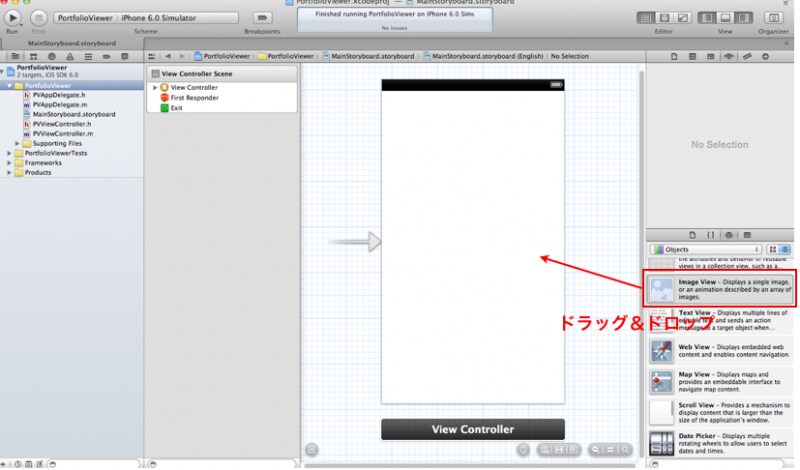Open MainStoryboard.storyboard in the navigator

[73, 114]
